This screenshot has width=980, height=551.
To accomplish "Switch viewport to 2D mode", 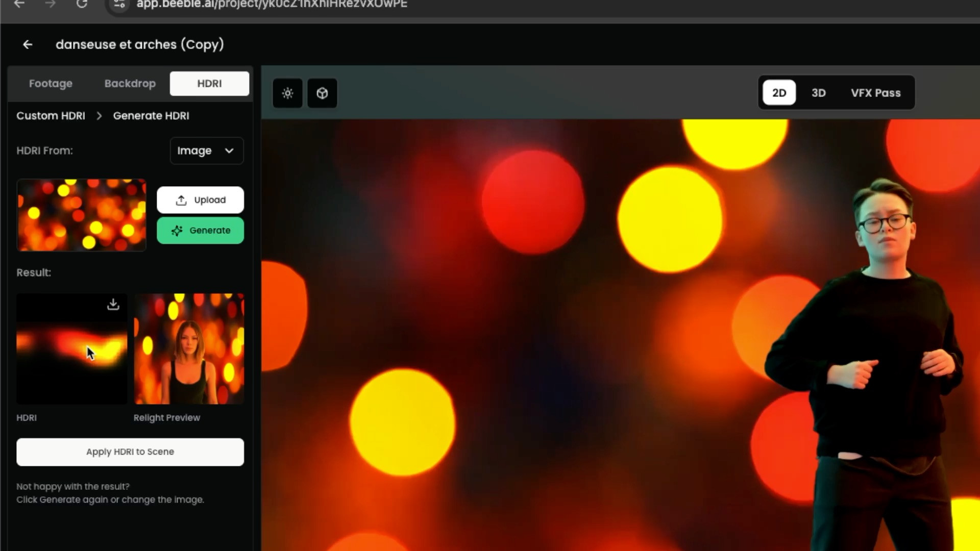I will tap(779, 93).
